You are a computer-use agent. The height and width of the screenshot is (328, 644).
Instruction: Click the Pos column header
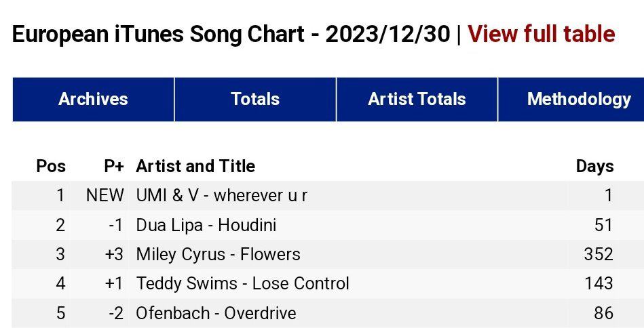pos(51,166)
